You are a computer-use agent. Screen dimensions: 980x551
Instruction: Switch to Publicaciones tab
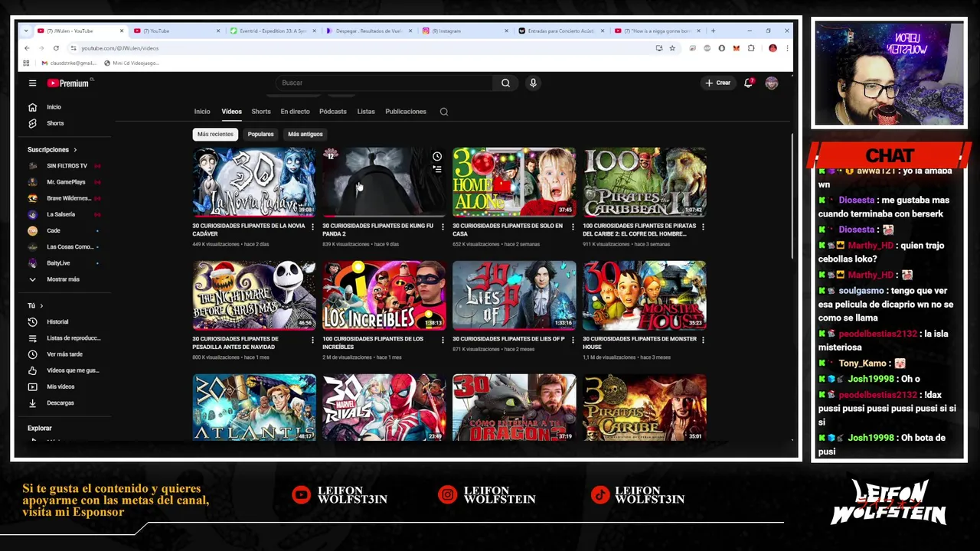click(x=406, y=112)
